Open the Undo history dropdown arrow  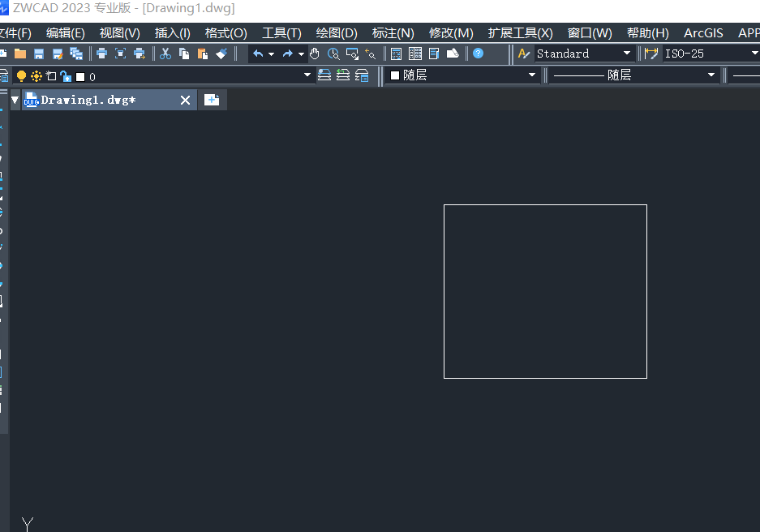click(x=272, y=54)
